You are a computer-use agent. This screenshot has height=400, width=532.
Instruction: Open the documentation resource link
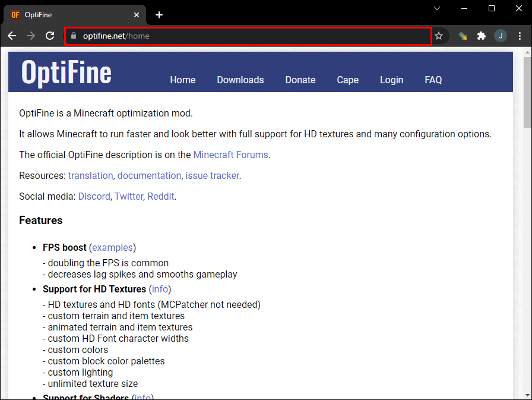(149, 175)
